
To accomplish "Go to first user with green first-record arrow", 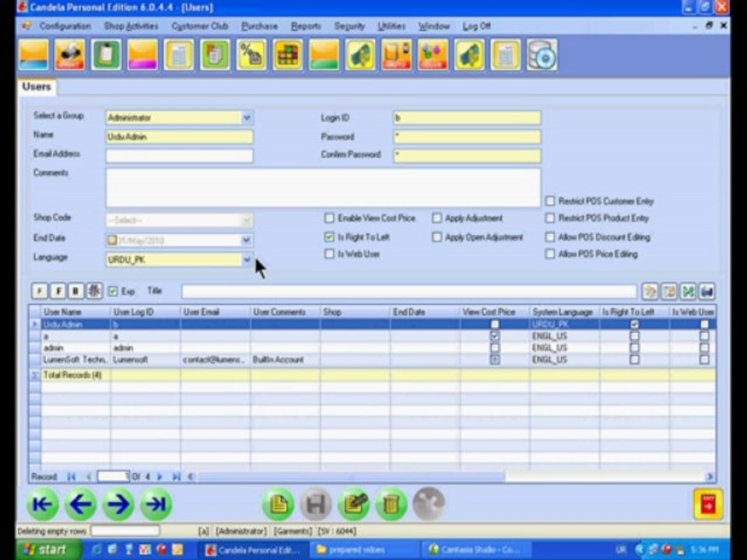I will pos(43,504).
